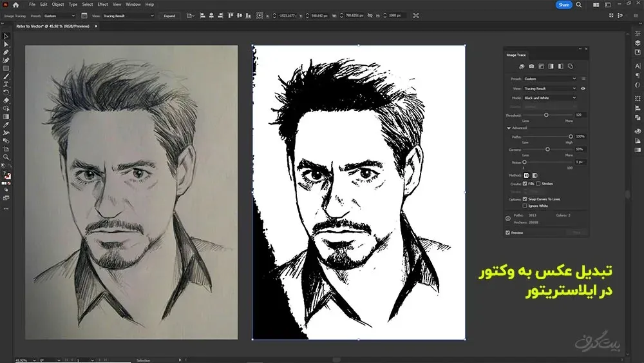Click Grayscale preset icon in Image Trace
The width and height of the screenshot is (644, 363).
551,66
